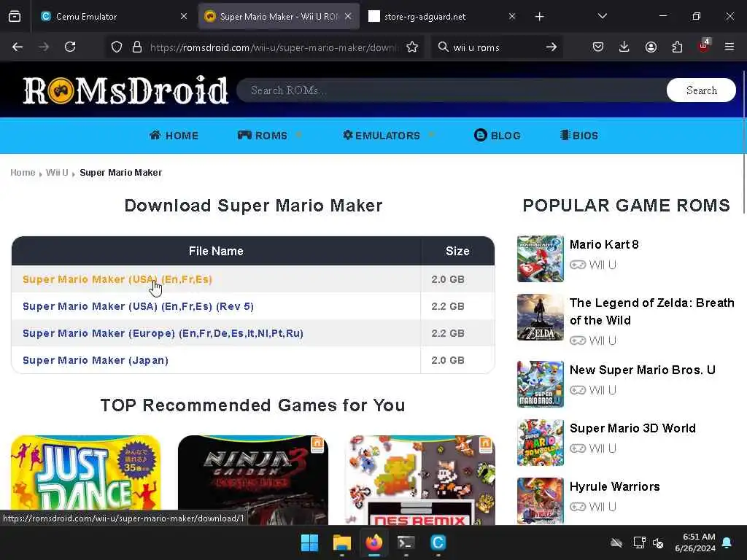747x560 pixels.
Task: Switch to the Cemu Emulator tab
Action: 113,17
